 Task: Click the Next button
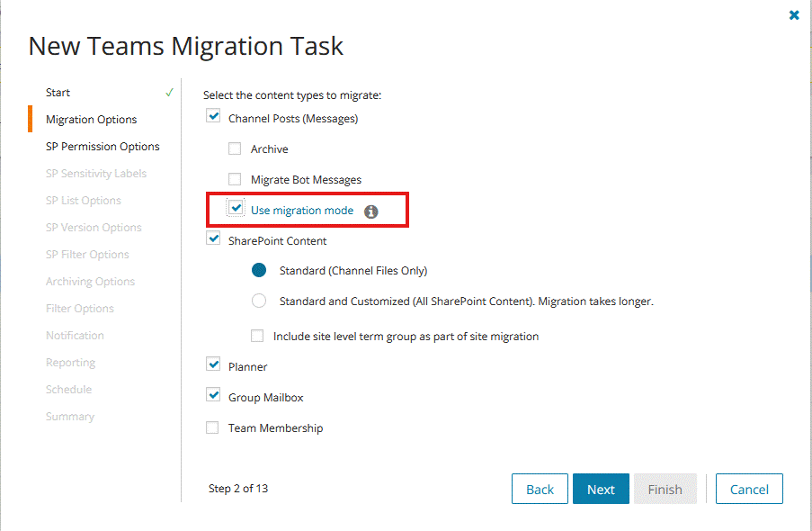click(601, 489)
